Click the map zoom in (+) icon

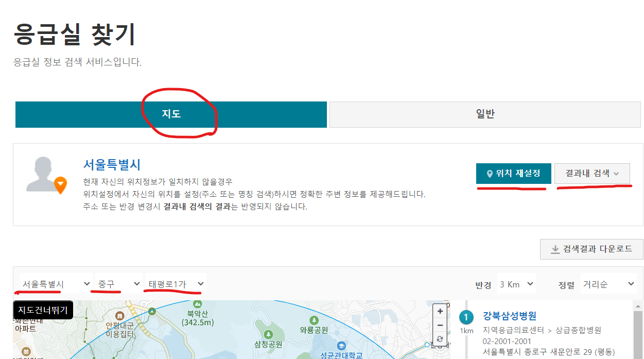tap(440, 312)
